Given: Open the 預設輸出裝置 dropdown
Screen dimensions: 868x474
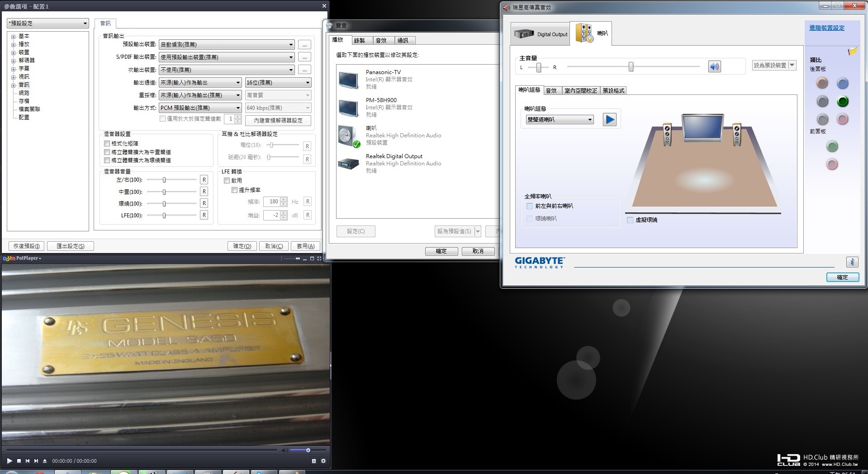Looking at the screenshot, I should (227, 45).
